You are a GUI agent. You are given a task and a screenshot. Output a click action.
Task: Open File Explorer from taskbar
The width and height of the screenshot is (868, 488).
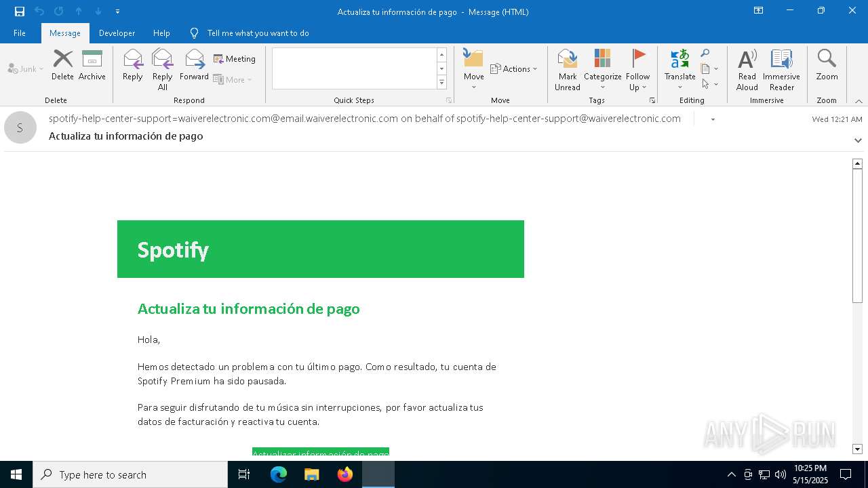pos(312,474)
